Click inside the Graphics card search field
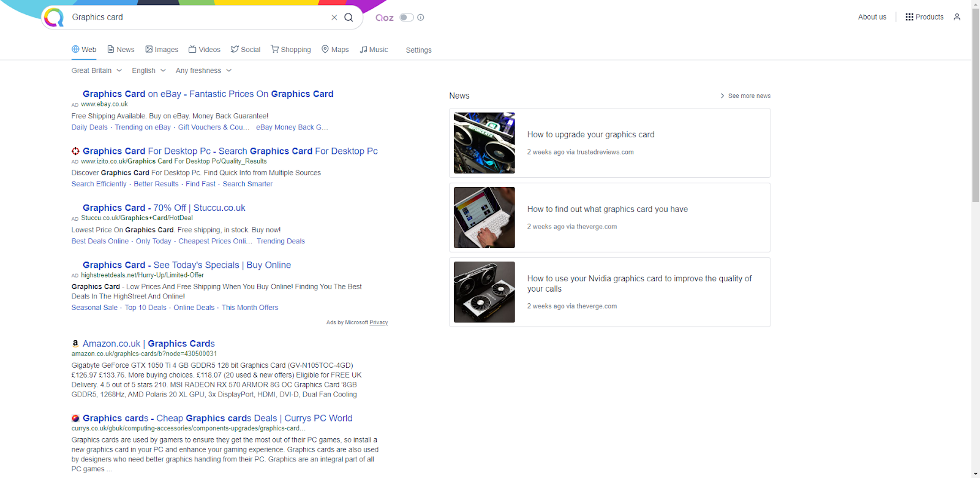 [199, 17]
